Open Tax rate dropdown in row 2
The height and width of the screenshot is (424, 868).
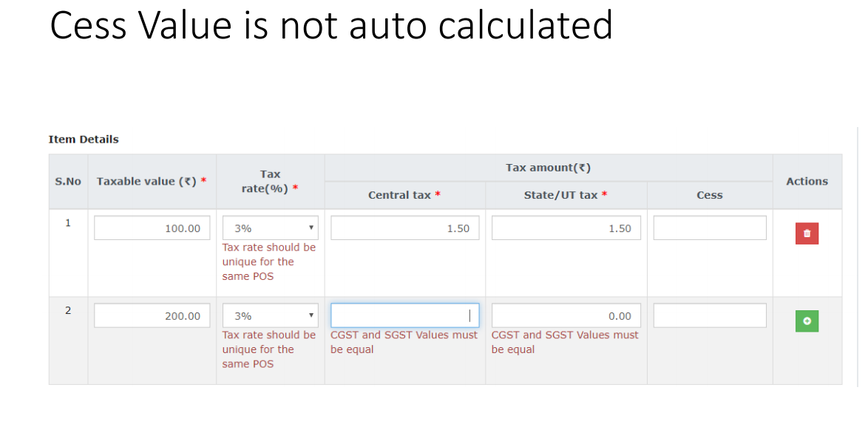[271, 315]
